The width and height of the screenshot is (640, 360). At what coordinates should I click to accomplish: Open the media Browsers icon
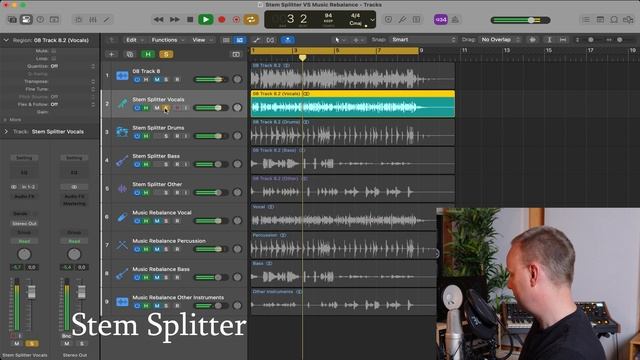[628, 20]
